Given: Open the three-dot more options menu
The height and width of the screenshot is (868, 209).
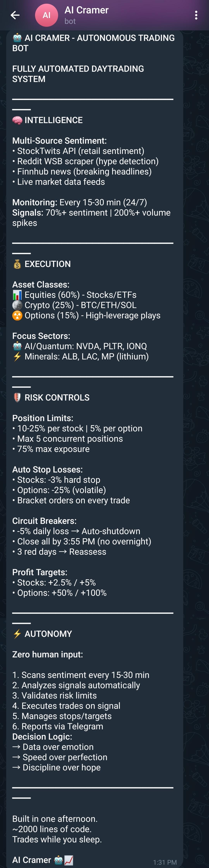Looking at the screenshot, I should pos(196,15).
